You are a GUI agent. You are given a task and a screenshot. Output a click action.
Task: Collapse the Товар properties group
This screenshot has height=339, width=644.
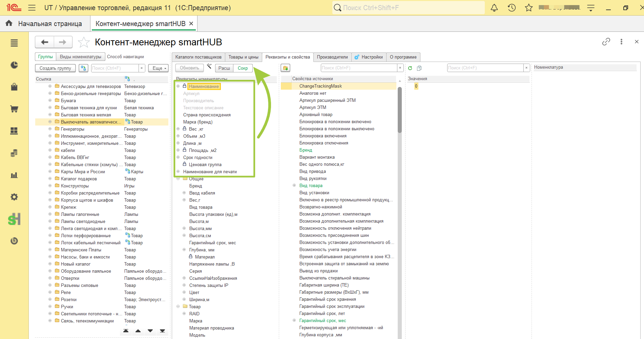(178, 307)
